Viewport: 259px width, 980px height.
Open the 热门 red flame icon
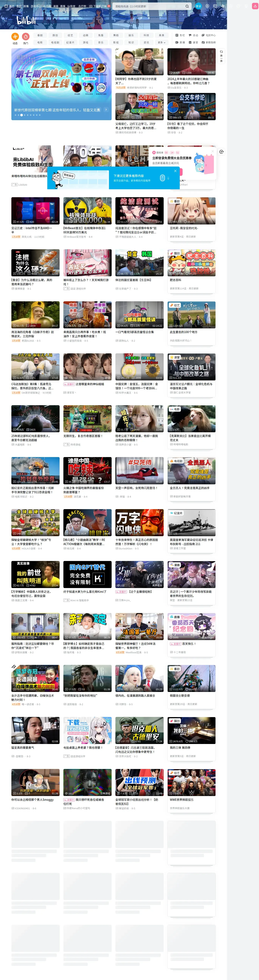[x=26, y=37]
